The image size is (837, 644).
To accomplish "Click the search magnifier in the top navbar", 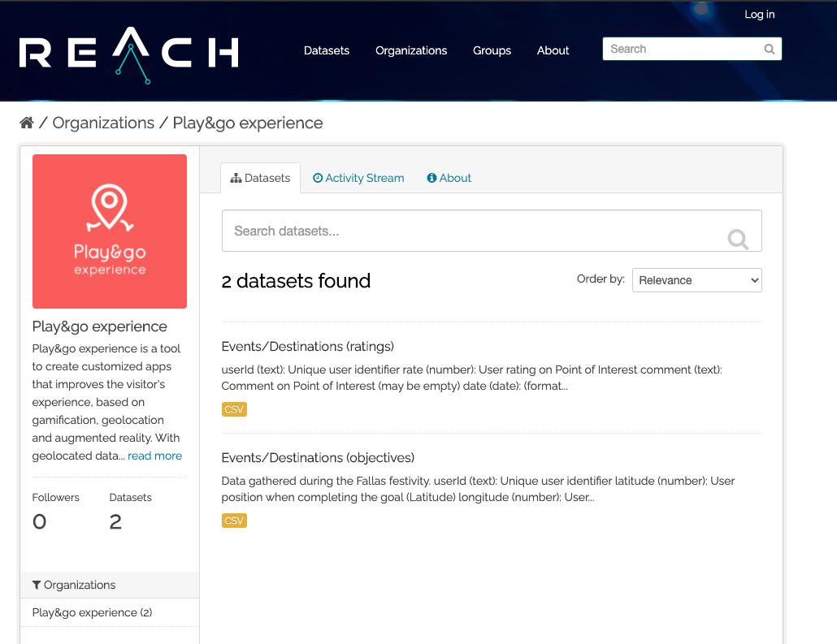I will [768, 49].
